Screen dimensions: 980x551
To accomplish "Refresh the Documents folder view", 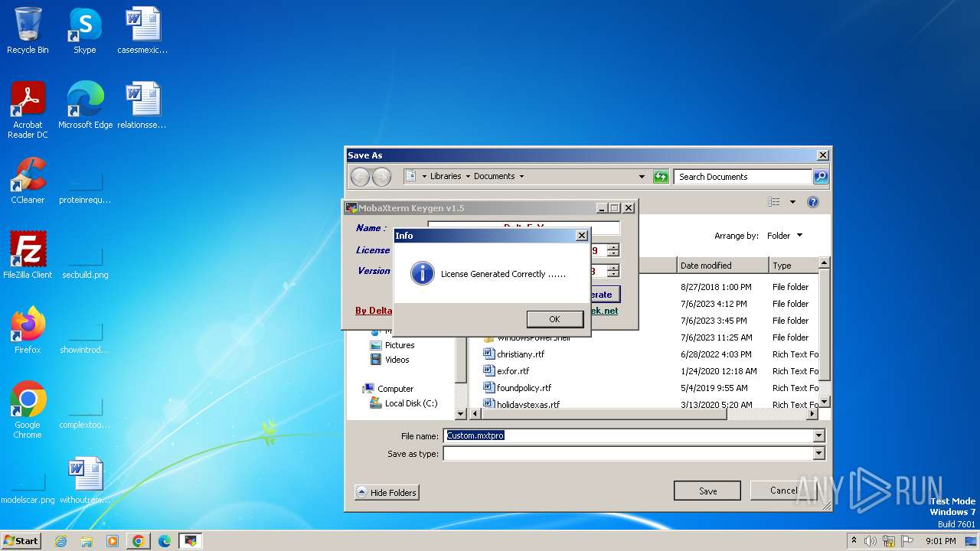I will pos(661,177).
